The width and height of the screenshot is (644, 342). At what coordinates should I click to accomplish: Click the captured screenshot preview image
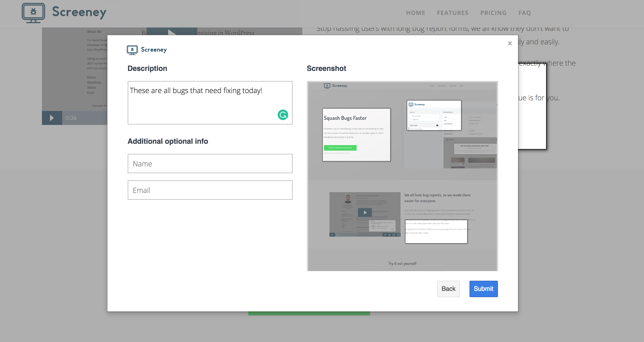(402, 176)
